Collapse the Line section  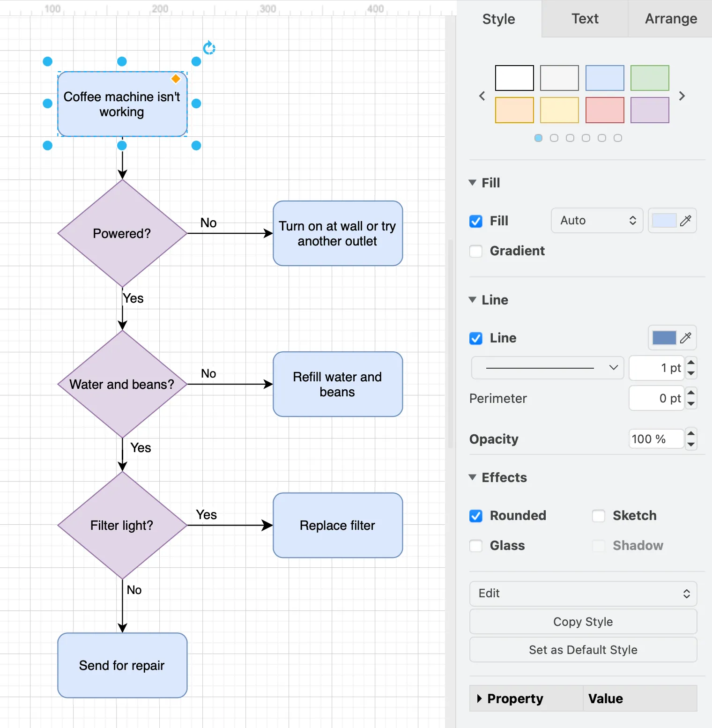[x=473, y=300]
